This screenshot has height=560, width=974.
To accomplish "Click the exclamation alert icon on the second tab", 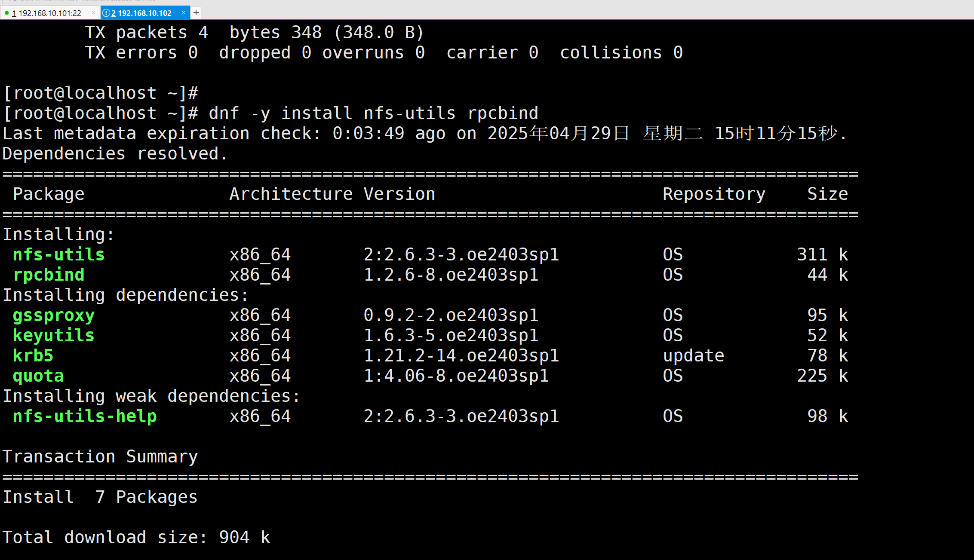I will point(106,13).
